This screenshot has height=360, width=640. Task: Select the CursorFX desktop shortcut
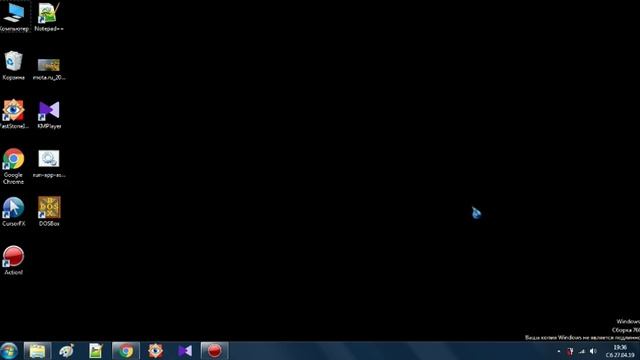click(x=13, y=211)
